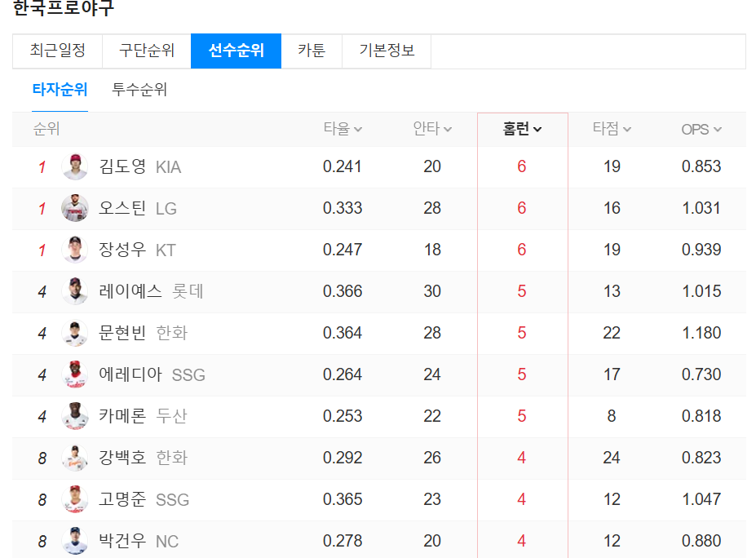
Task: Click OPS value 0.939
Action: (701, 250)
